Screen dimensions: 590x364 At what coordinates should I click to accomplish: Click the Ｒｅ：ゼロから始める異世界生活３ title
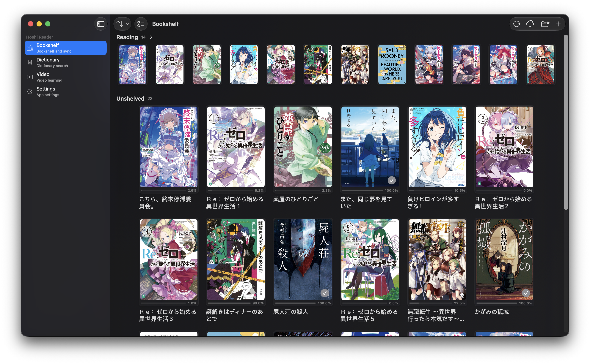tap(168, 315)
